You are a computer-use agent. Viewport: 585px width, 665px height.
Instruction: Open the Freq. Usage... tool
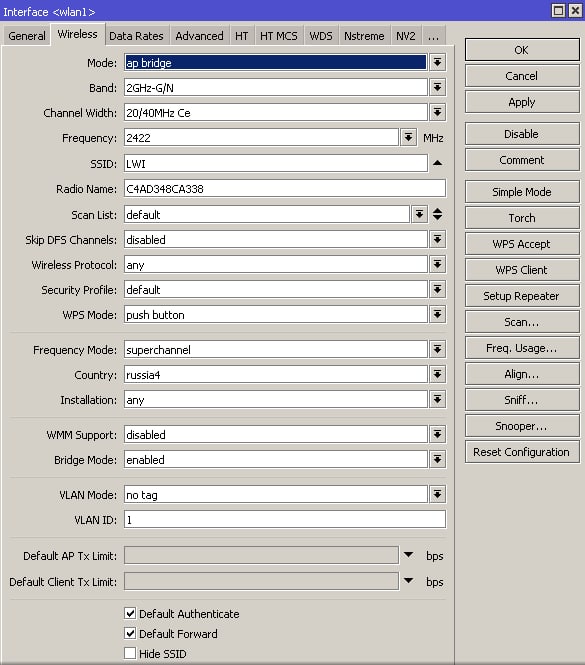click(x=522, y=348)
